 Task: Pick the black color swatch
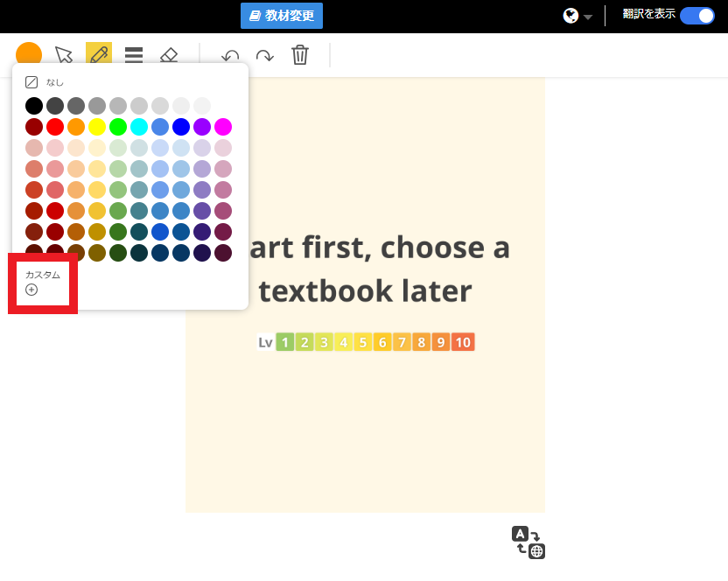(x=34, y=106)
